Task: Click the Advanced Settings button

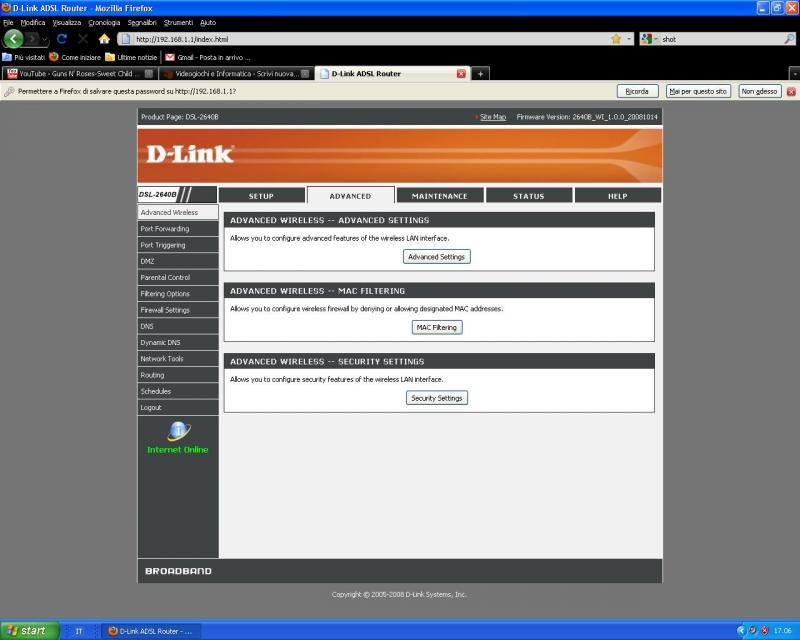Action: 437,257
